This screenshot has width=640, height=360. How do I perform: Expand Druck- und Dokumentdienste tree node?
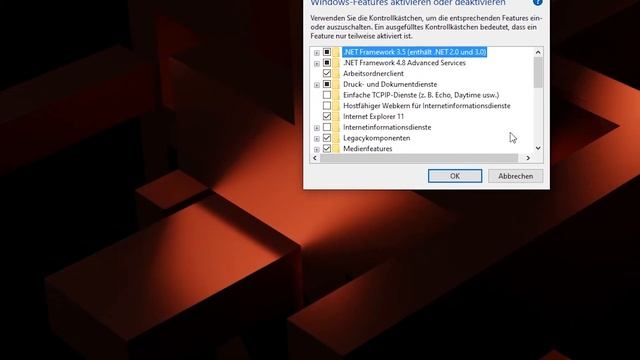tap(317, 85)
